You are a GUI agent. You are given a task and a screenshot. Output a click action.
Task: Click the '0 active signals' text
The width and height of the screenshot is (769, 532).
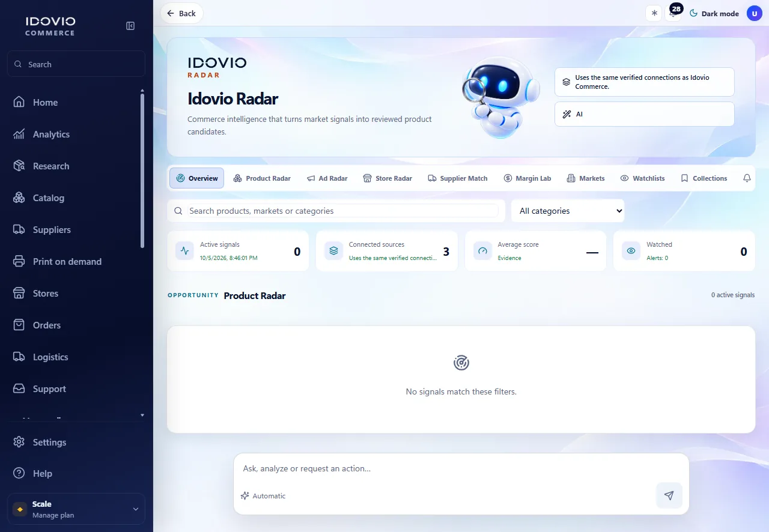[733, 295]
